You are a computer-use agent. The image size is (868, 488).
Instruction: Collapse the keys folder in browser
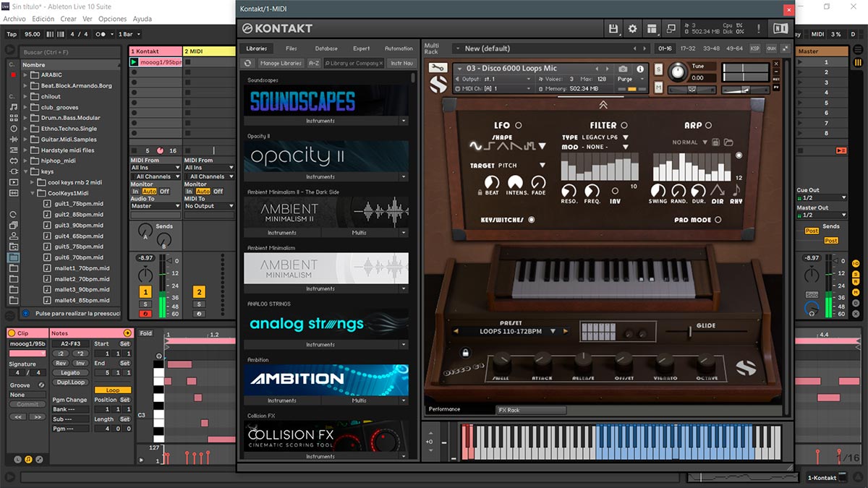[26, 172]
